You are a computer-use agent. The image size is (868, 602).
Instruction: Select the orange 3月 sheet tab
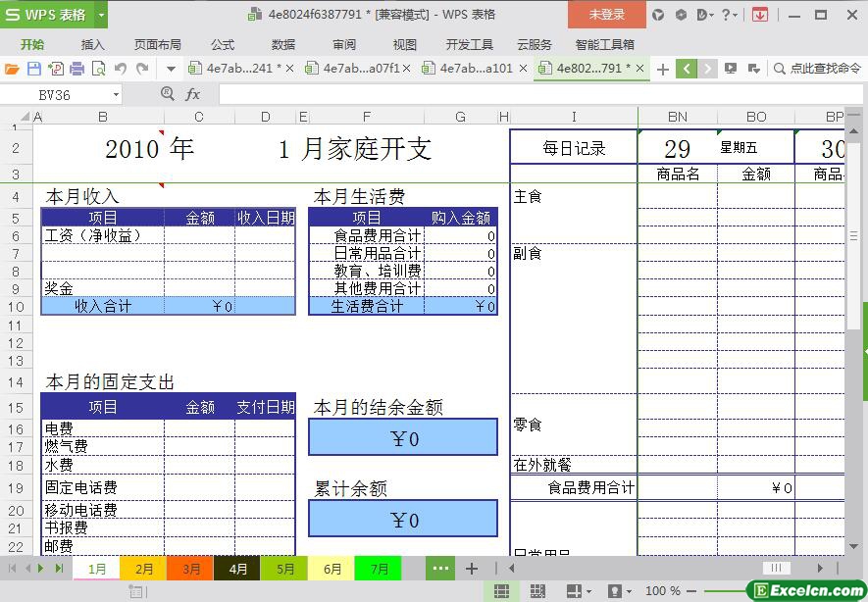(191, 569)
